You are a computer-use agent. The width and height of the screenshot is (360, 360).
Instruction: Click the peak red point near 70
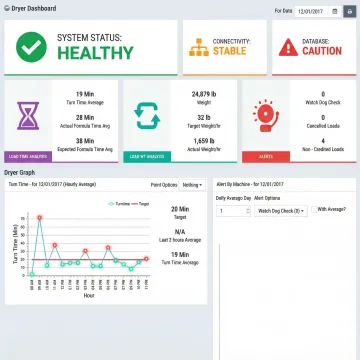click(x=40, y=218)
